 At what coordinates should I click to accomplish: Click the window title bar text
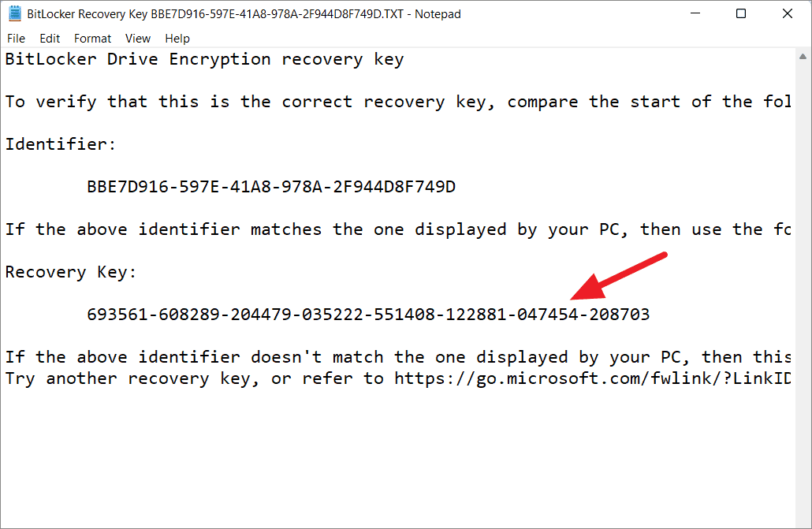[x=244, y=14]
